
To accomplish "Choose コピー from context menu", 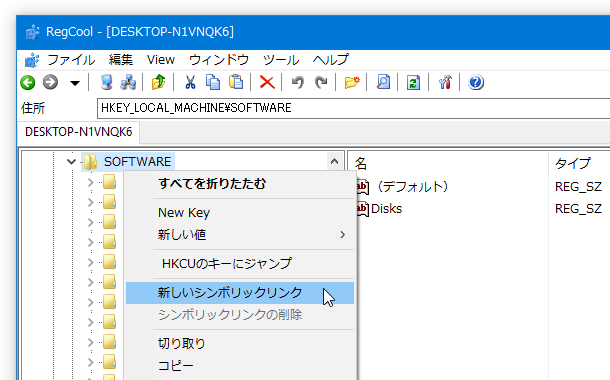I will point(240,366).
